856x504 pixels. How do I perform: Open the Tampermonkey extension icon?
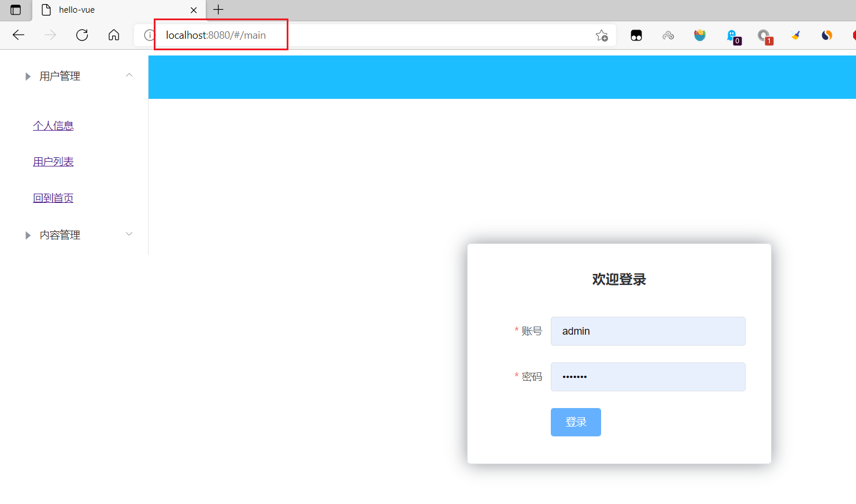pyautogui.click(x=636, y=36)
